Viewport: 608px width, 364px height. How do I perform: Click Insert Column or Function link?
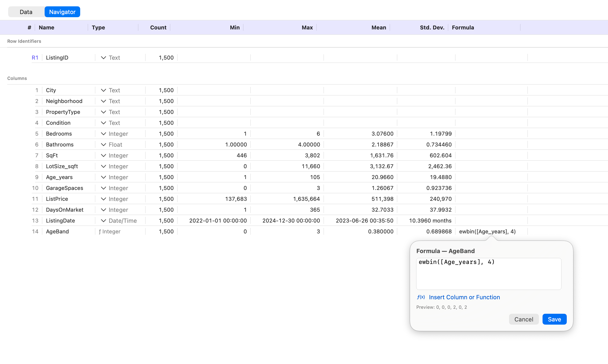(464, 297)
